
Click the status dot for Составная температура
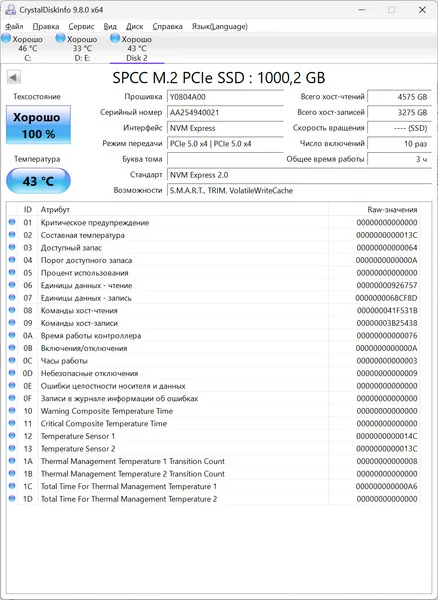point(12,235)
